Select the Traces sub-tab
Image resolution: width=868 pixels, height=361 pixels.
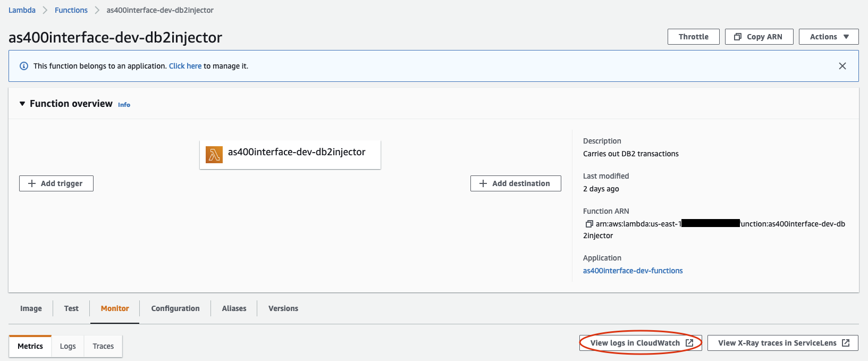[103, 346]
